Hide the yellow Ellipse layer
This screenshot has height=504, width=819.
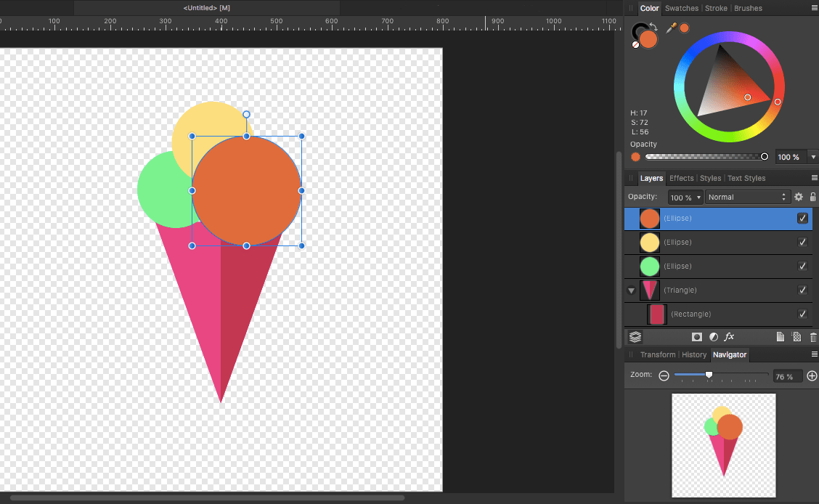(x=802, y=242)
